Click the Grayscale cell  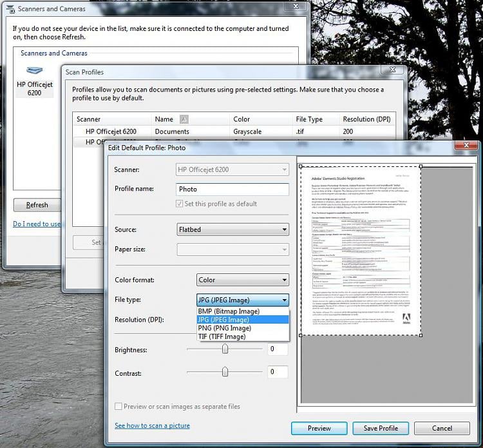[x=247, y=131]
